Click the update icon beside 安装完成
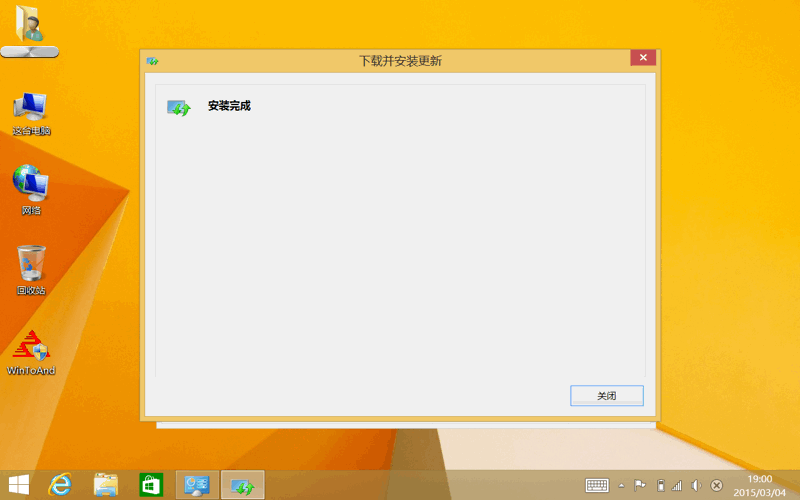Screen dimensions: 800x500 point(178,107)
